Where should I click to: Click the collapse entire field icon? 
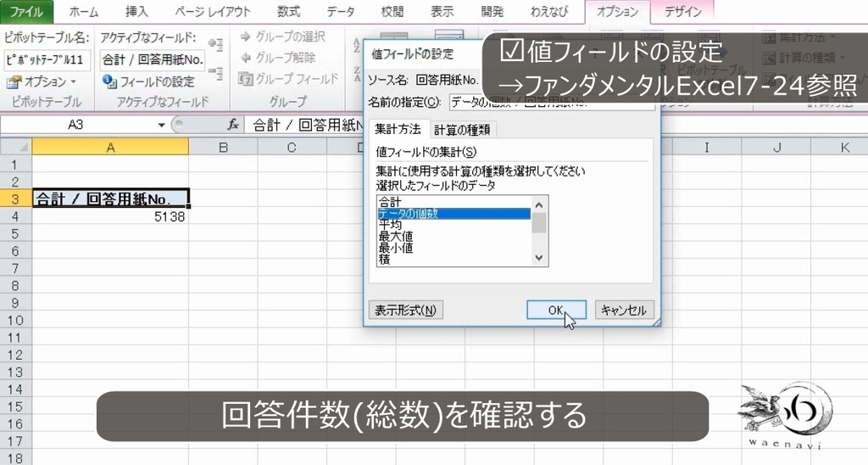(216, 73)
